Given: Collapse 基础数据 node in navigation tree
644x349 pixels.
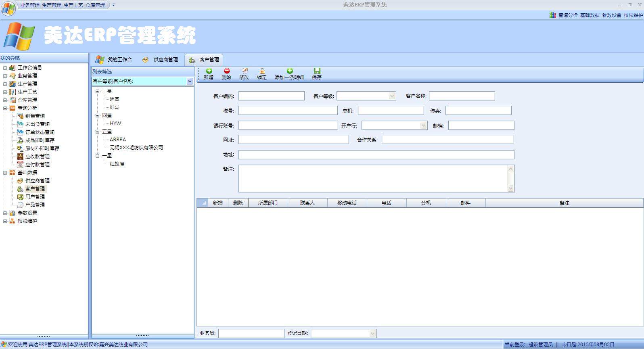Looking at the screenshot, I should pos(5,173).
